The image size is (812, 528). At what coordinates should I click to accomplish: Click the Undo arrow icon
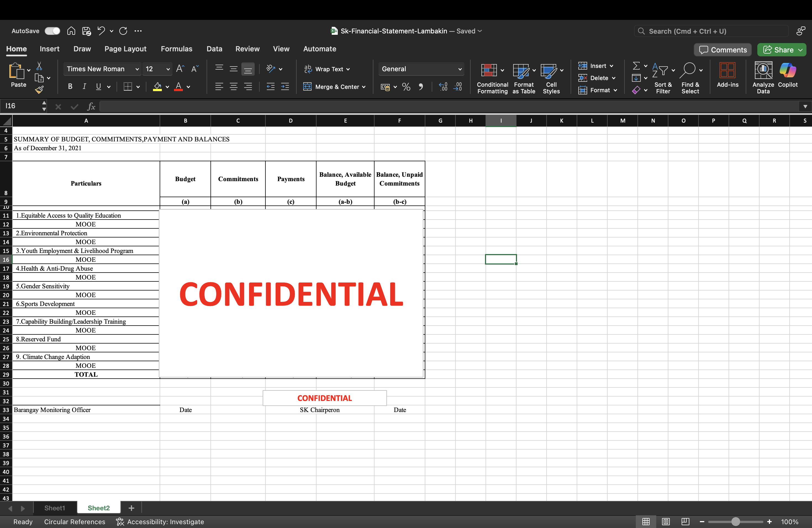click(x=101, y=31)
